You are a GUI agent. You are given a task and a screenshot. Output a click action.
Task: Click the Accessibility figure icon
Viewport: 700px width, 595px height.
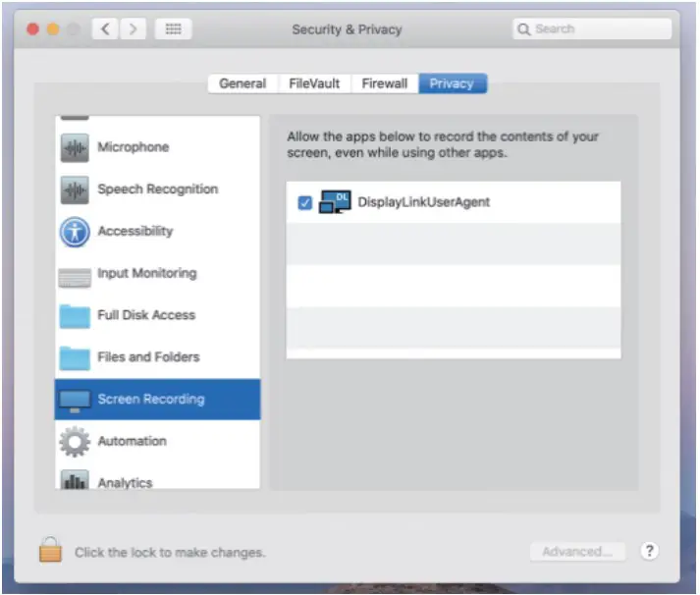[x=75, y=232]
